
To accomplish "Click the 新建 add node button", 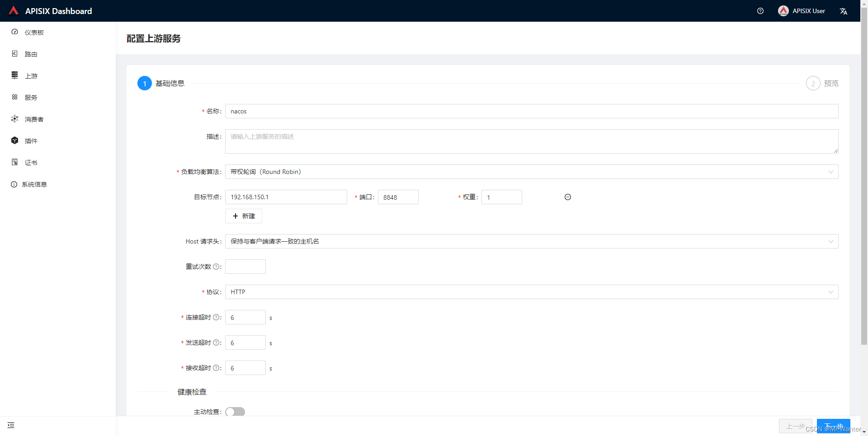I will coord(244,216).
